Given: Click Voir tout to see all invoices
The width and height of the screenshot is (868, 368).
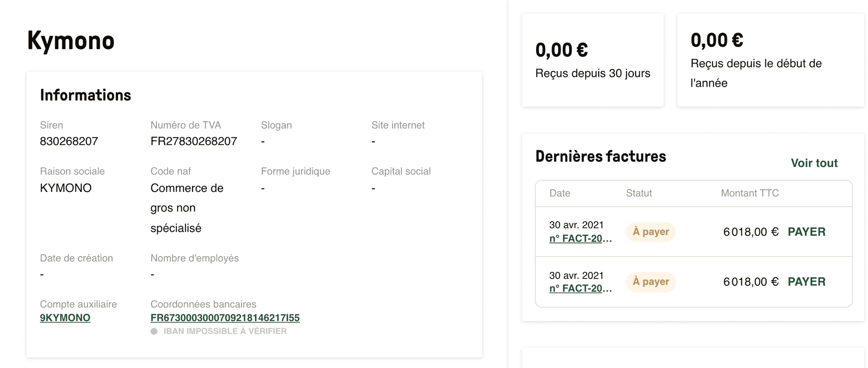Looking at the screenshot, I should pyautogui.click(x=814, y=163).
